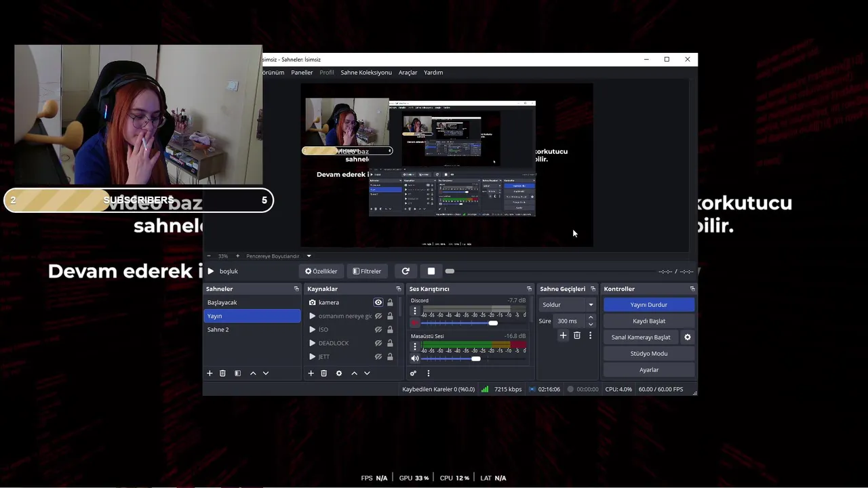This screenshot has width=868, height=488.
Task: Pop out the Kaynaklar dock panel
Action: coord(398,289)
